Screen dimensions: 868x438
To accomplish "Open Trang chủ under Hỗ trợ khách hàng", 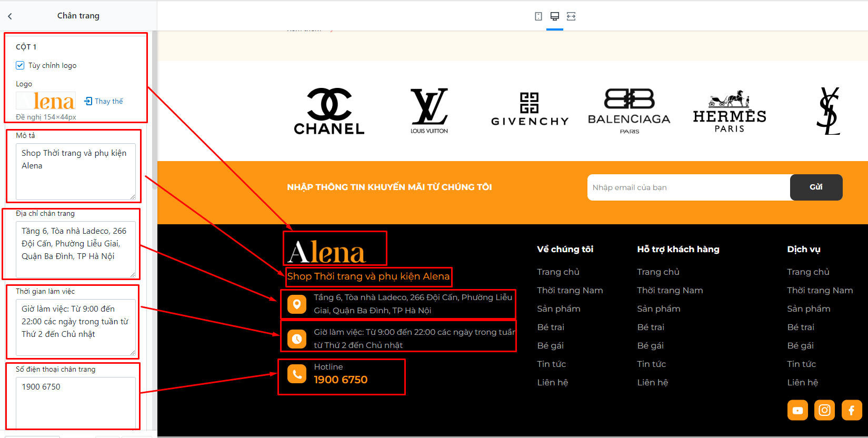I will click(x=658, y=272).
